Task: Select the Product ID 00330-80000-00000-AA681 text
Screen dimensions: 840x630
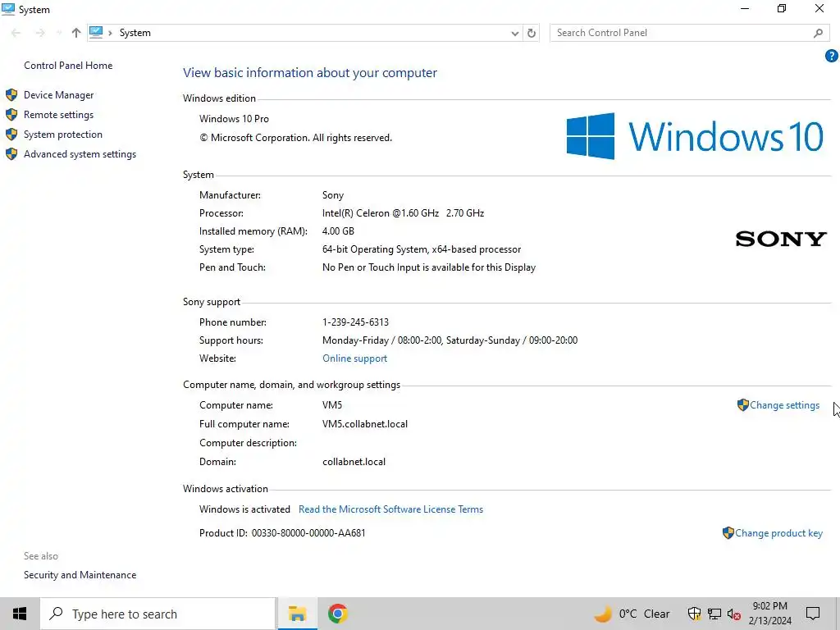Action: tap(308, 533)
